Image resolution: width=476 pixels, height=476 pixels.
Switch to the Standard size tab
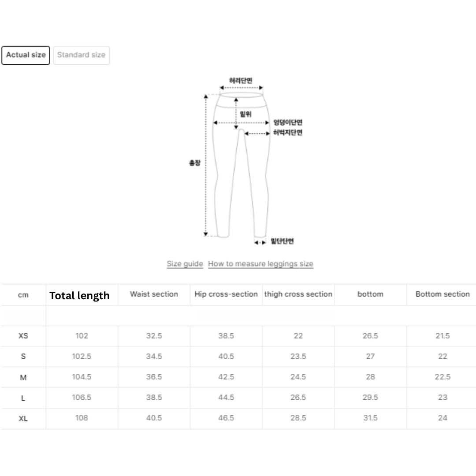point(81,55)
